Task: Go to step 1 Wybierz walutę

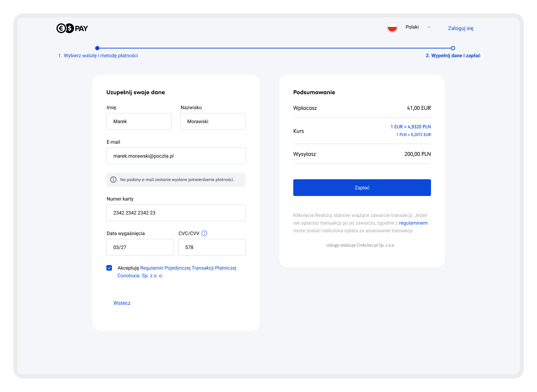Action: 98,55
